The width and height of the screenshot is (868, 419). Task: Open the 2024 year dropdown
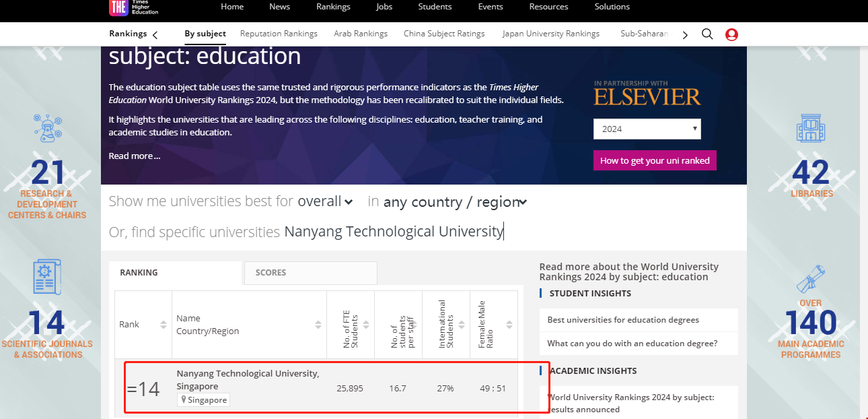(647, 129)
